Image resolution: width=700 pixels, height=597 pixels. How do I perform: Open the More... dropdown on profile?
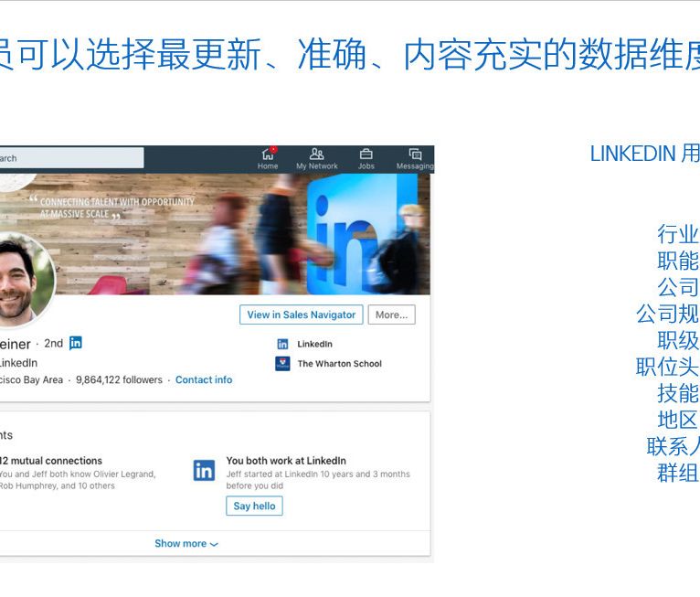[391, 314]
